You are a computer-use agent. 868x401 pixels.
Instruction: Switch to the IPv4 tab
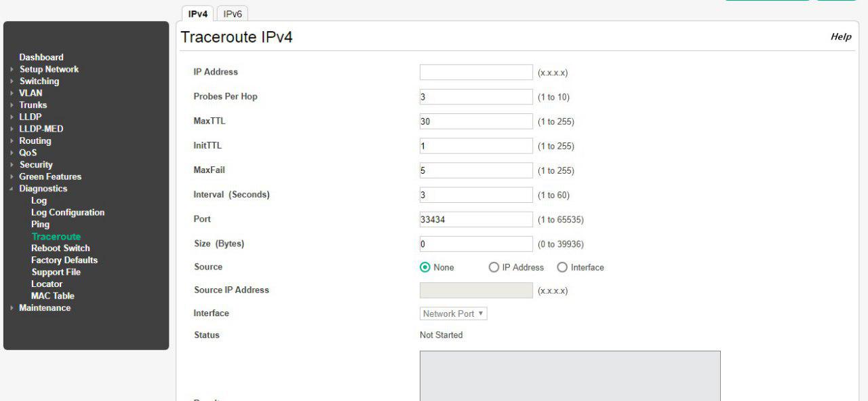tap(198, 14)
